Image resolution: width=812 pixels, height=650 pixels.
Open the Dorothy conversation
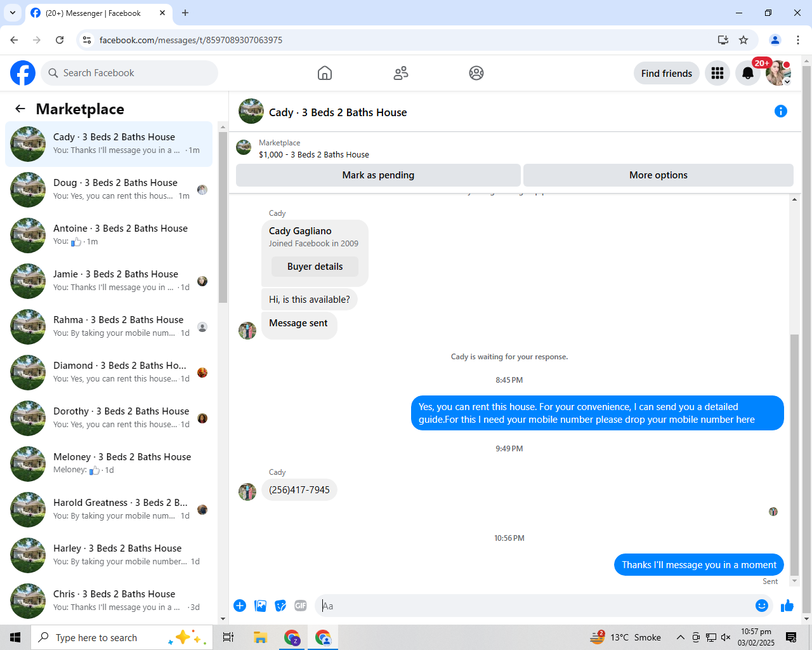coord(109,418)
